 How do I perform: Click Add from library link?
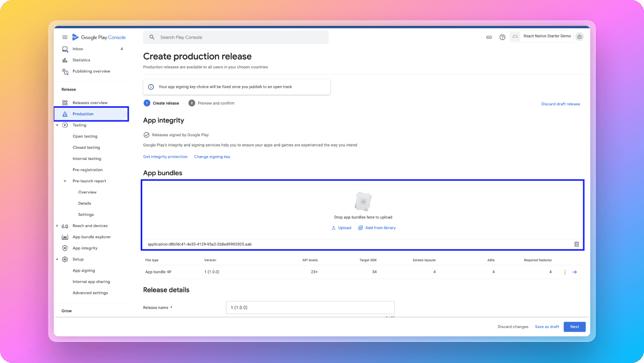pos(377,228)
